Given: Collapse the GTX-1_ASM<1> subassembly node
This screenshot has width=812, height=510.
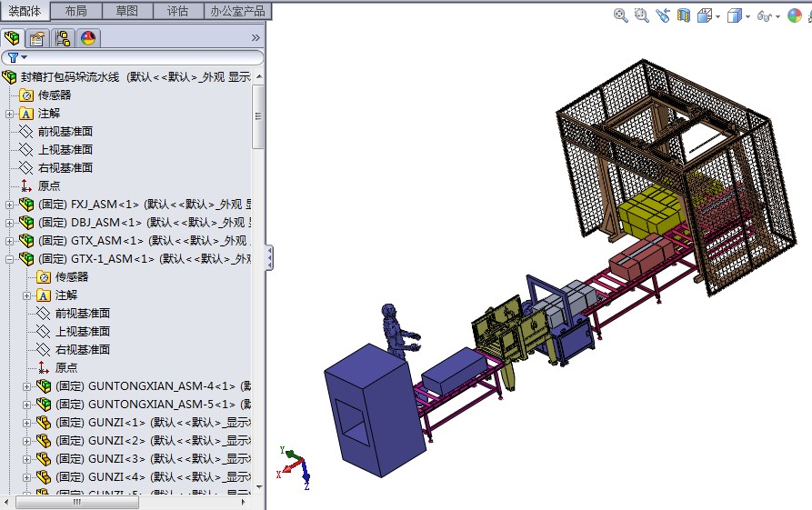Looking at the screenshot, I should click(x=9, y=259).
